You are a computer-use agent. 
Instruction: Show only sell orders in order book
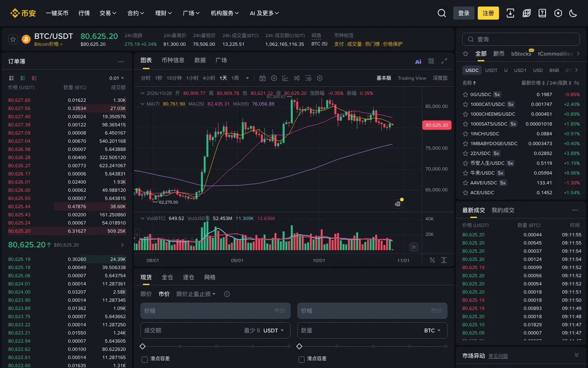(34, 78)
